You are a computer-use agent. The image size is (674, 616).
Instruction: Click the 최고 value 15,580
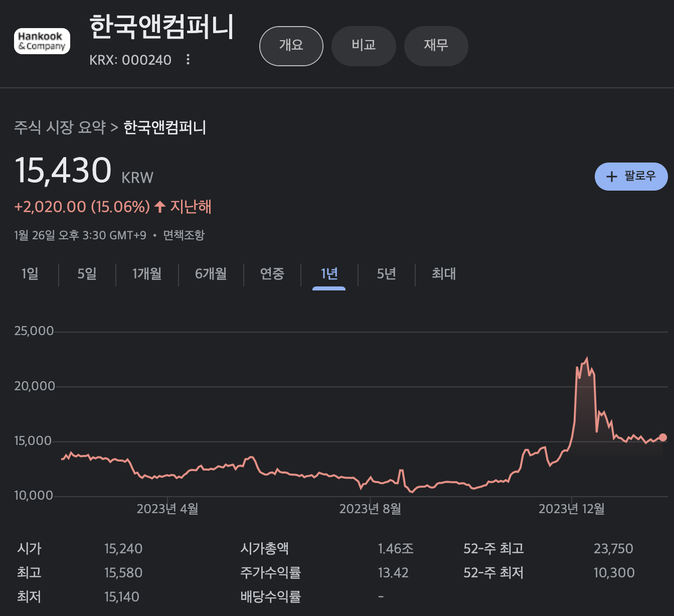(x=123, y=573)
